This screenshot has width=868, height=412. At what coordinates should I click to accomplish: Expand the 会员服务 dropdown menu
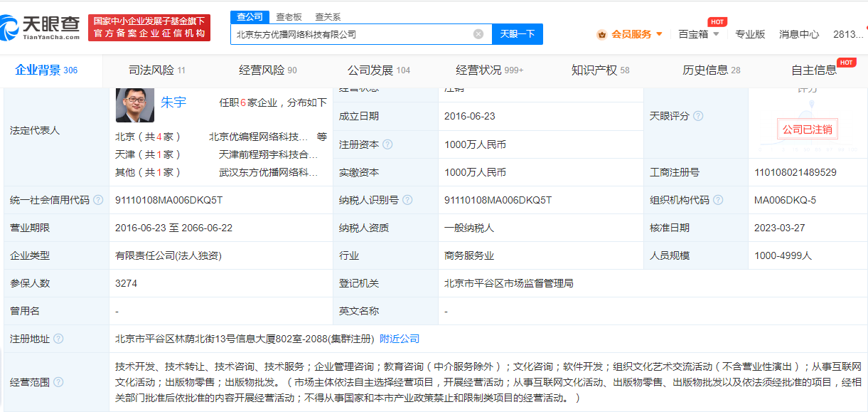[x=659, y=33]
